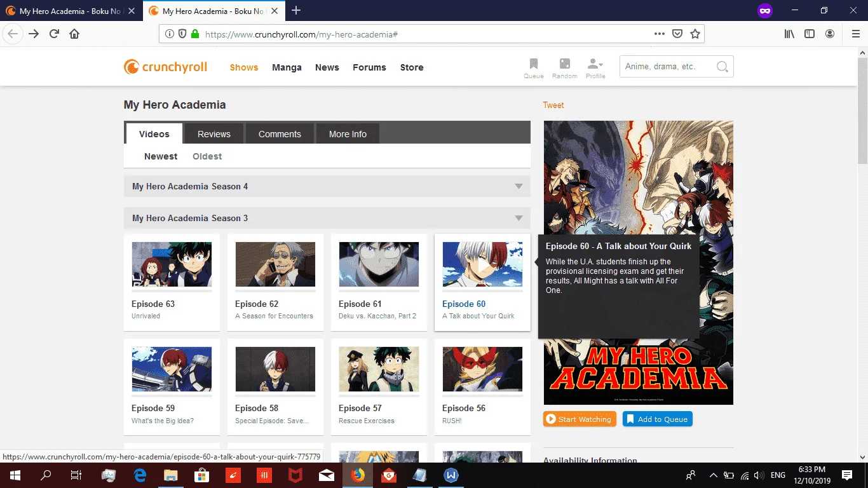Click the green padlock security icon
The width and height of the screenshot is (868, 488).
194,34
